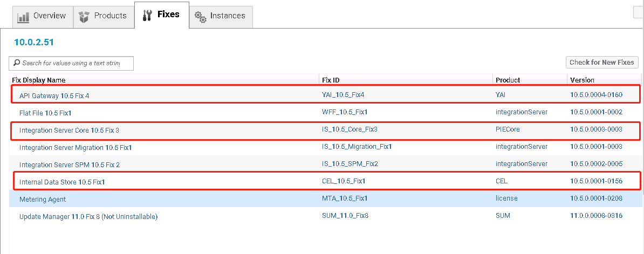This screenshot has width=644, height=254.
Task: Sort by the Fix ID column header
Action: 331,80
